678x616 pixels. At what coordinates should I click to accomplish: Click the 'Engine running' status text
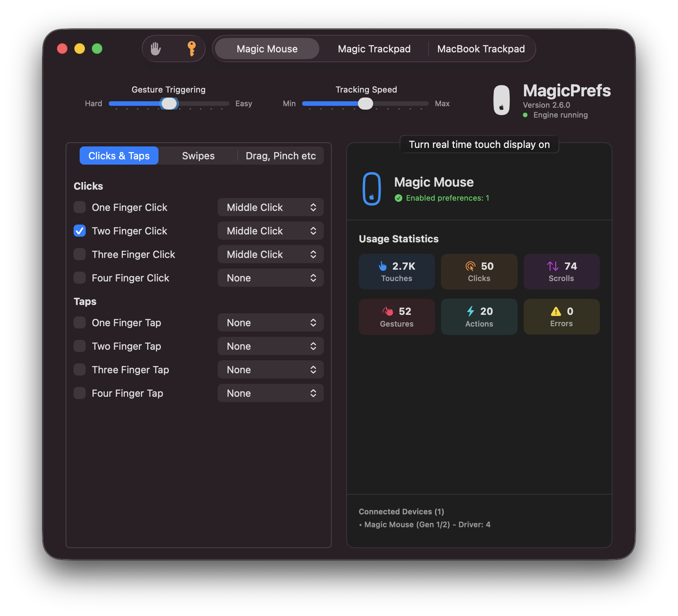click(x=560, y=115)
